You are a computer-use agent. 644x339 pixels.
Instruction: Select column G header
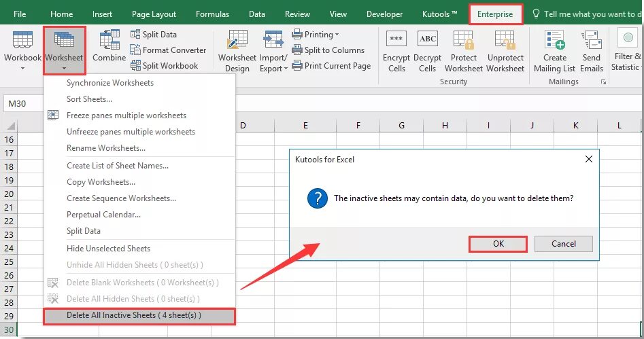click(x=401, y=126)
